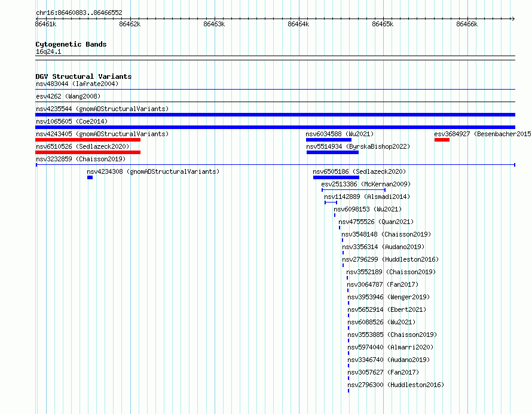532x414 pixels.
Task: Select the small nsv4234308 blue block
Action: point(90,177)
